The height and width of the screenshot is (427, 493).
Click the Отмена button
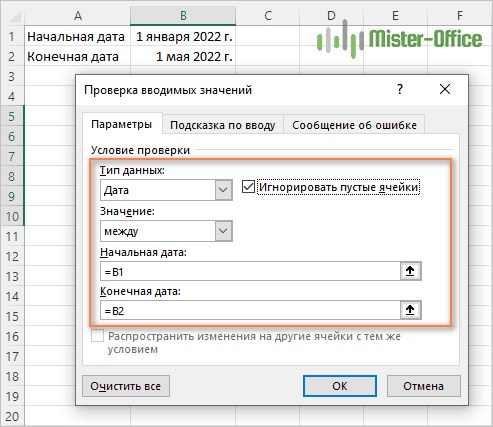pyautogui.click(x=424, y=386)
